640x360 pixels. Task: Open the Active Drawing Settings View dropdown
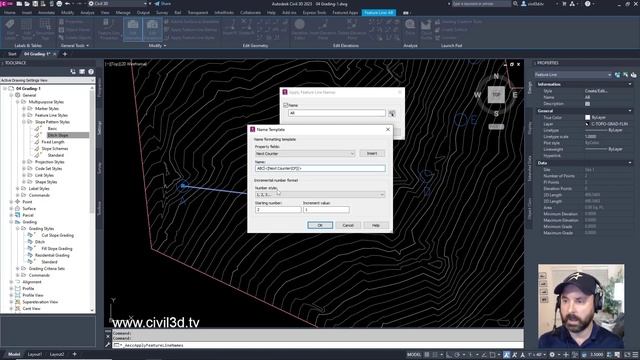47,80
